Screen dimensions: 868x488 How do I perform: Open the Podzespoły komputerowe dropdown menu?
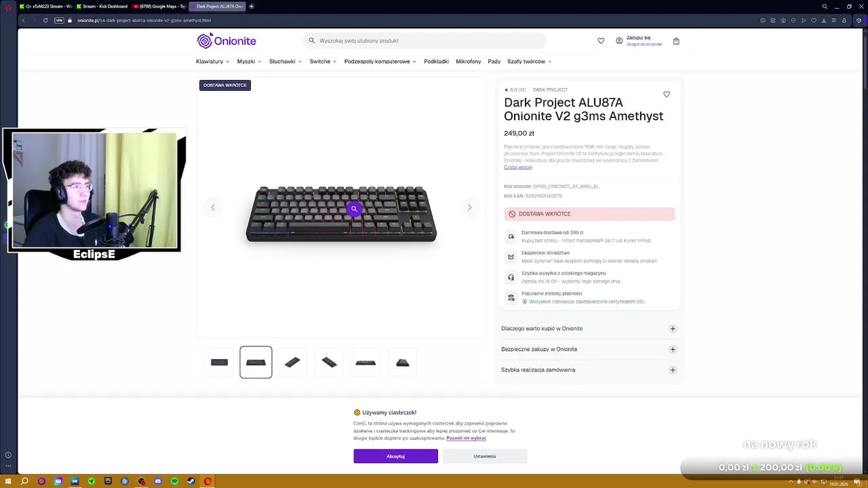coord(380,62)
